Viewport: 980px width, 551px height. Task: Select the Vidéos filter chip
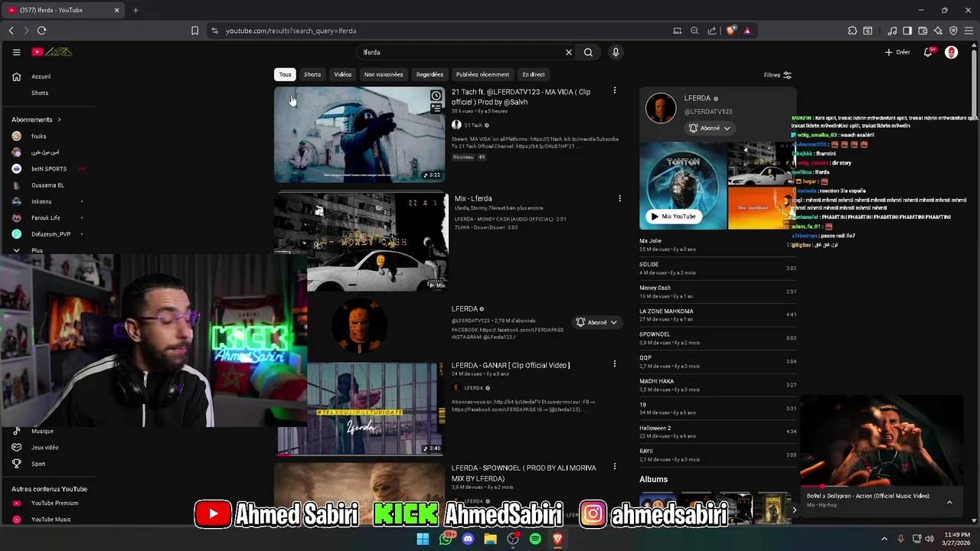click(x=342, y=74)
